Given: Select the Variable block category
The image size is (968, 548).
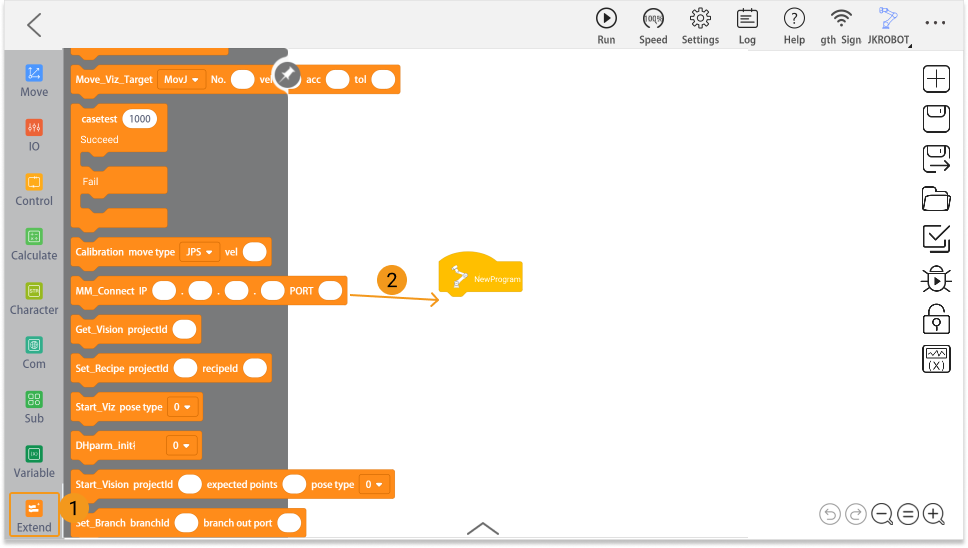Looking at the screenshot, I should pyautogui.click(x=34, y=462).
